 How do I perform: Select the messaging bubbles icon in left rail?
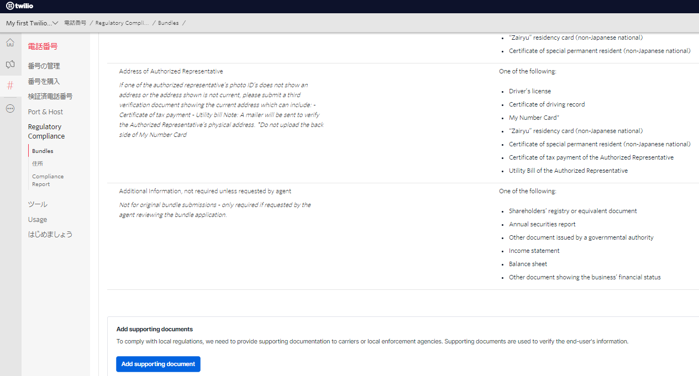point(10,64)
